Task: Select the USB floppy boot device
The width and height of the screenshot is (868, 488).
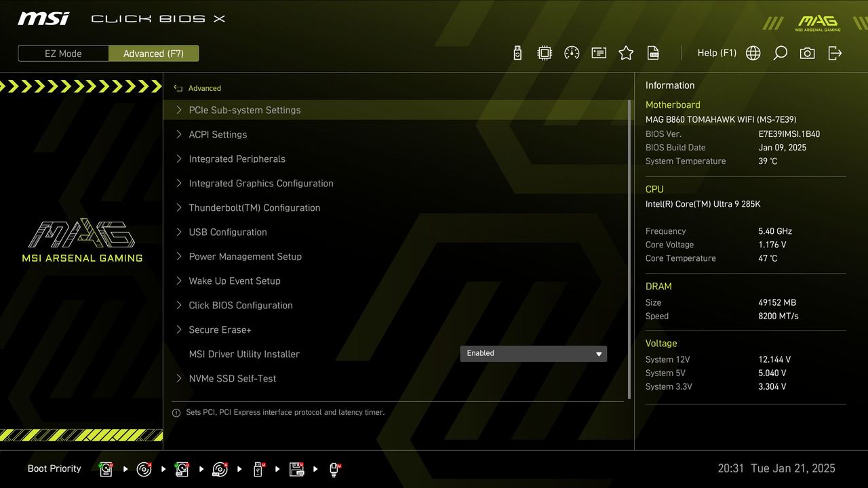Action: [296, 469]
